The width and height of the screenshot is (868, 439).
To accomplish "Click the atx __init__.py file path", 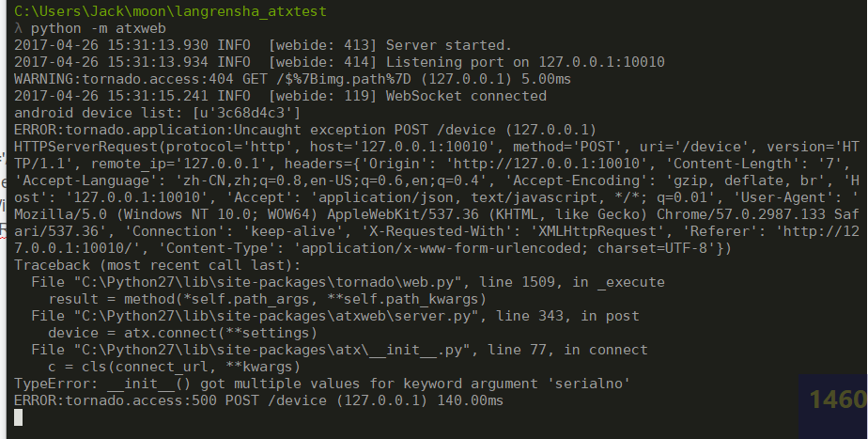I will point(268,350).
